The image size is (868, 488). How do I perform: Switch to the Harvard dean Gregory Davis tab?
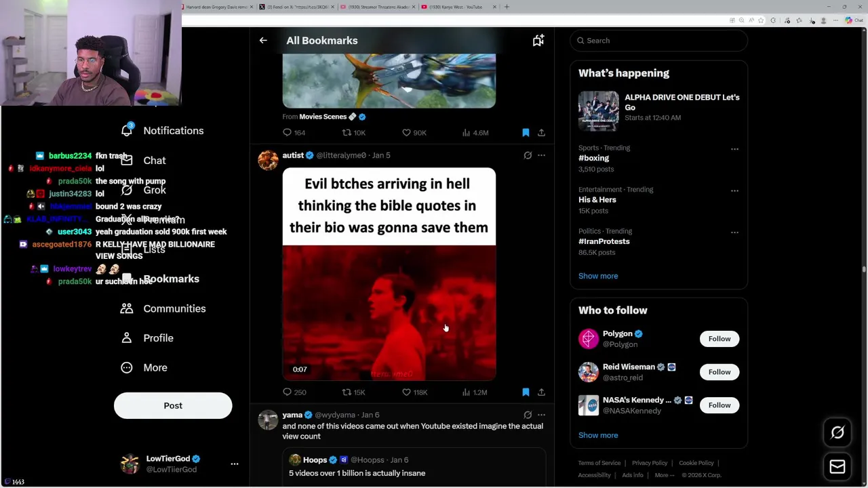[218, 7]
